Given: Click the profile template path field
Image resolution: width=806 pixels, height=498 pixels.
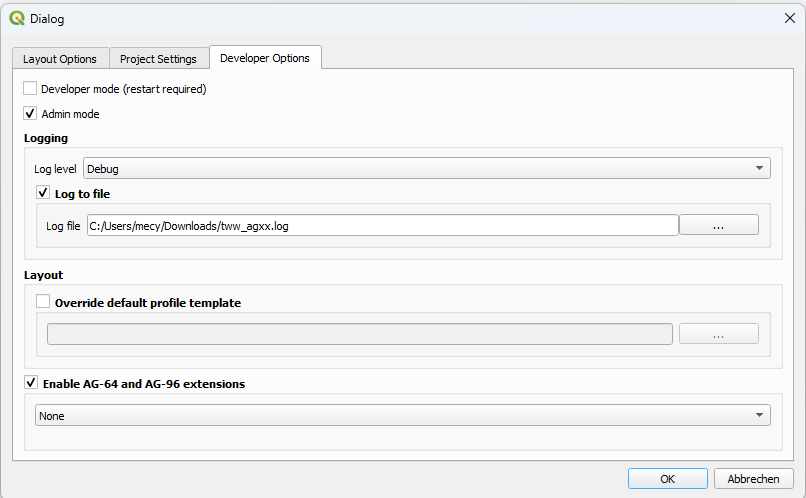Looking at the screenshot, I should pyautogui.click(x=360, y=334).
